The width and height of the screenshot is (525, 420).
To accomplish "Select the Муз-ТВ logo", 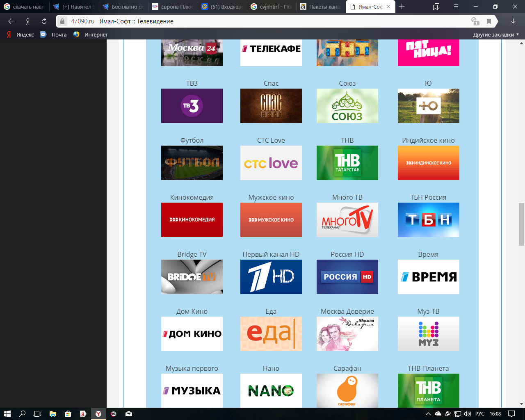I will click(429, 334).
